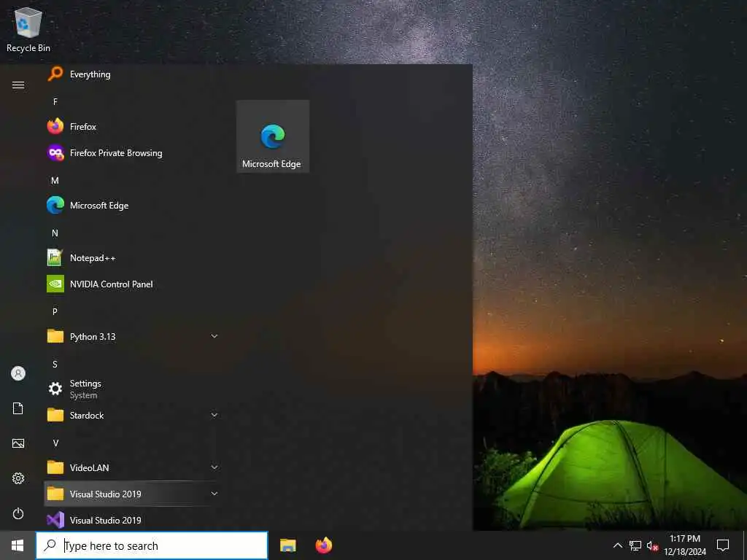The width and height of the screenshot is (747, 560).
Task: Open the Firefox Private Browsing icon
Action: 55,153
